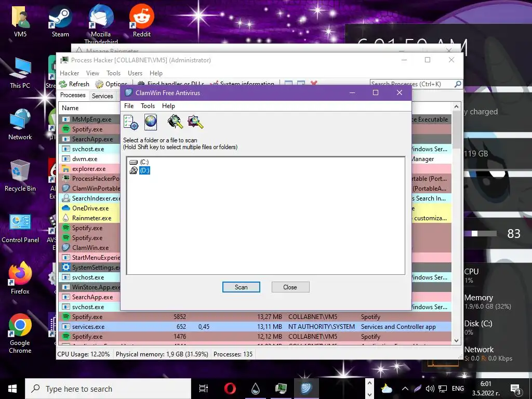
Task: Click ClamWin's scan selected files icon
Action: click(x=195, y=122)
